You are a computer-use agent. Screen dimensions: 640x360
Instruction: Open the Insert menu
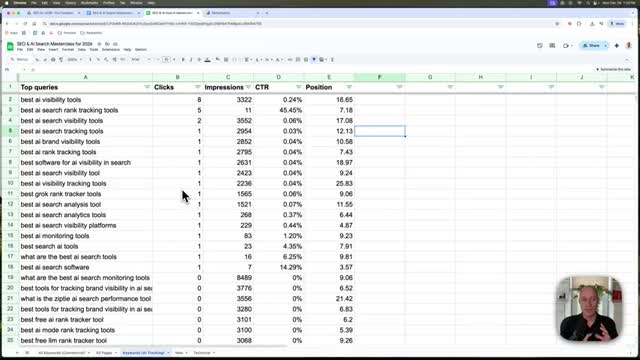tap(53, 49)
